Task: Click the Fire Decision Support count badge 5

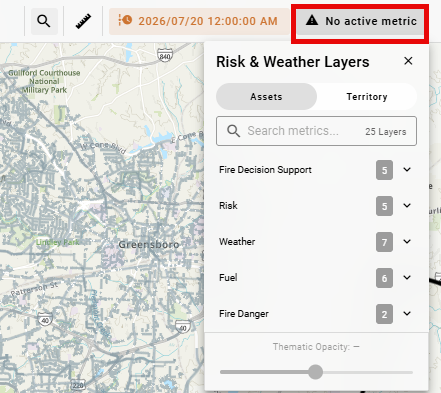Action: [384, 170]
